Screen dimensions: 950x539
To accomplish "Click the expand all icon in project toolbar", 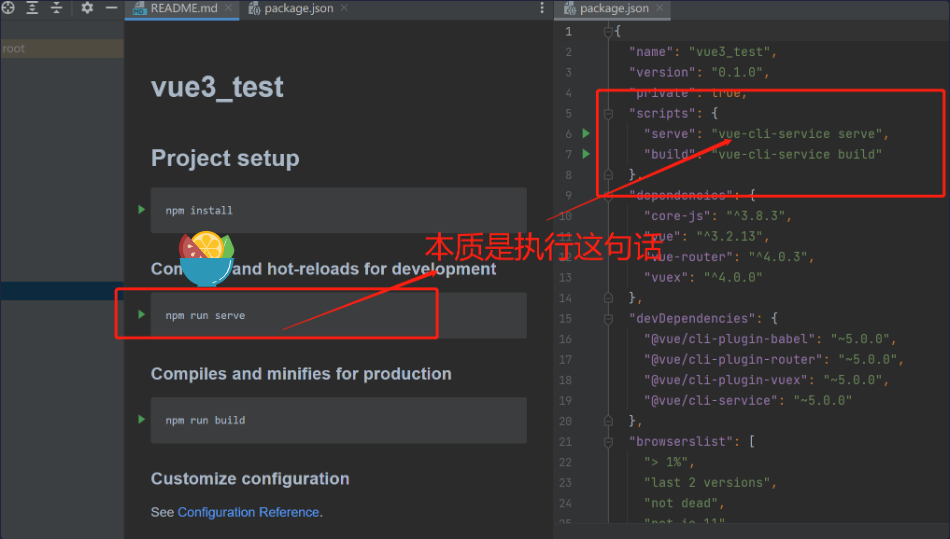I will (x=32, y=7).
